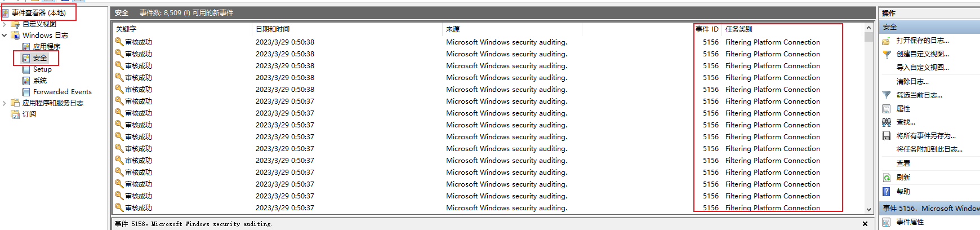Close the event 5156 preview pane
Screen dimensions: 980x230
pos(865,224)
